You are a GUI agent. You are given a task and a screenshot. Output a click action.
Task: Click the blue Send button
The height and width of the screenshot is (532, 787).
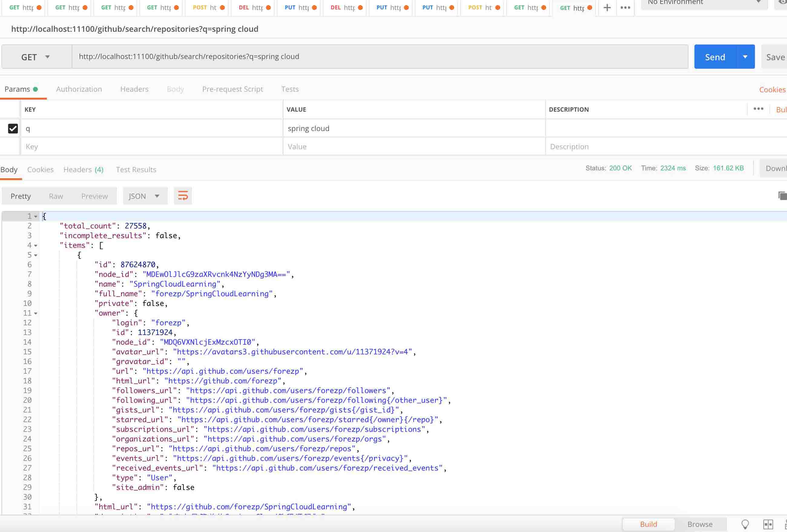pos(714,57)
